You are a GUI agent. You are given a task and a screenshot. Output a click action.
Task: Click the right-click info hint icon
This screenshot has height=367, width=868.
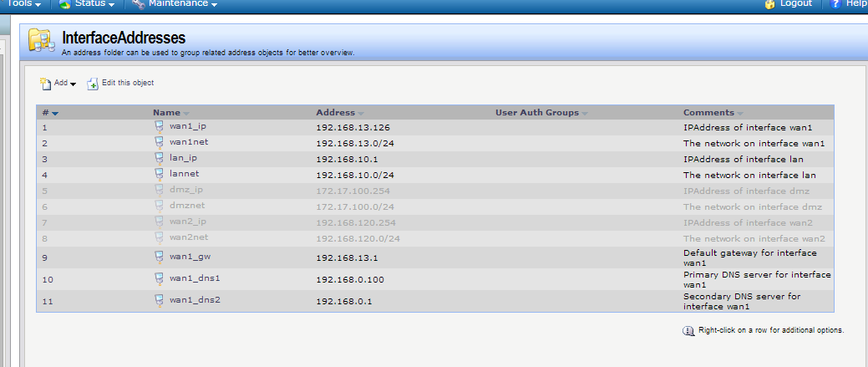(x=688, y=330)
